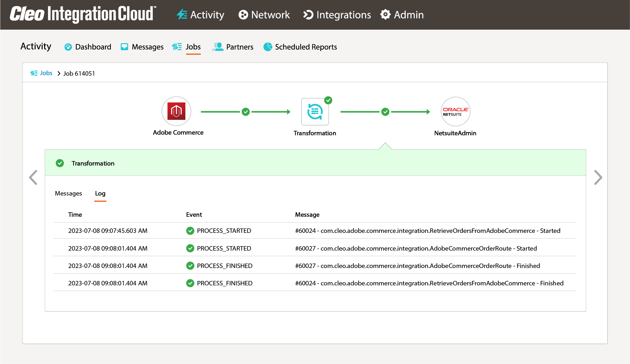Viewport: 630px width, 364px height.
Task: Select the Transformation step icon in the flow
Action: (x=315, y=111)
